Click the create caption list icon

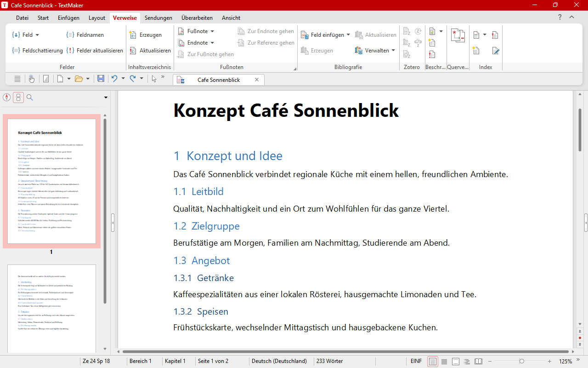(432, 43)
